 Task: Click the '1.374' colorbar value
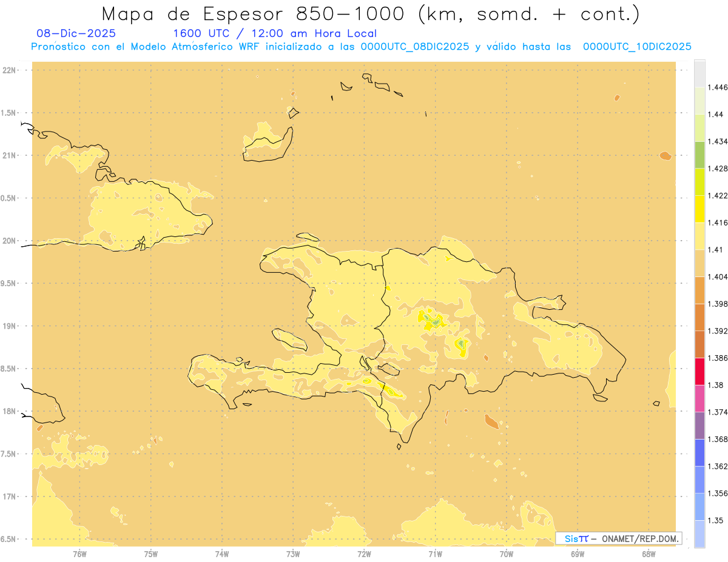click(719, 412)
